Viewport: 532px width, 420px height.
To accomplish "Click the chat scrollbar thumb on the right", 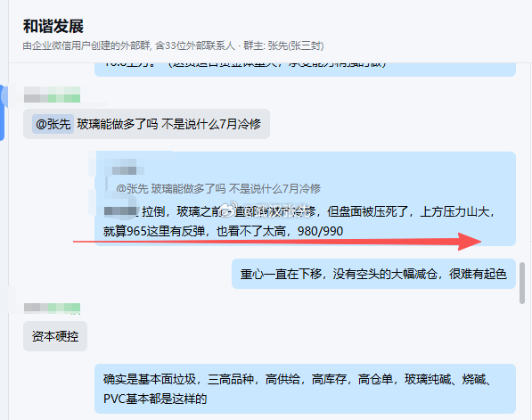I will click(522, 283).
